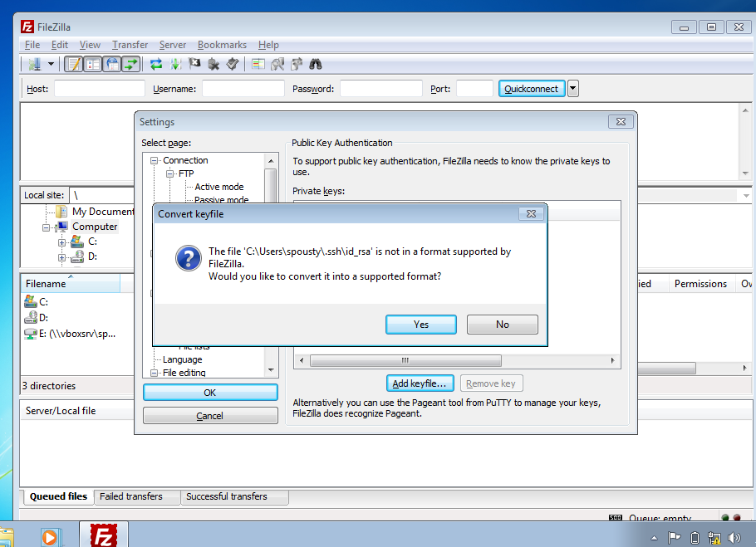Click Yes to convert the keyfile
This screenshot has width=756, height=547.
pos(420,325)
